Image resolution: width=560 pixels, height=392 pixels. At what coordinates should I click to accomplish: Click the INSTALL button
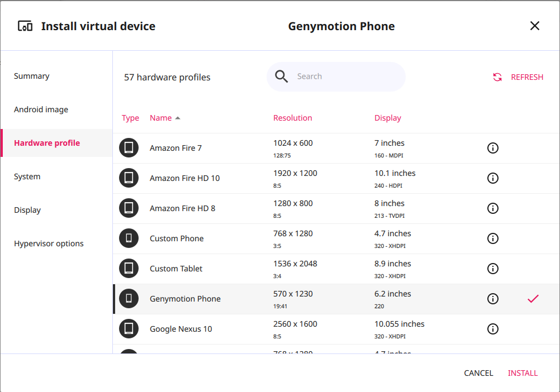click(x=523, y=373)
